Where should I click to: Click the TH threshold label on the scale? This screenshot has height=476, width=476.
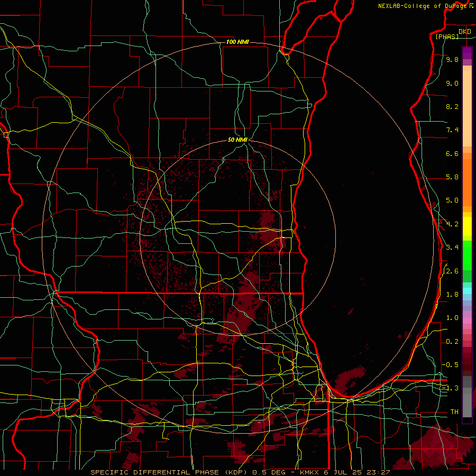tap(454, 411)
